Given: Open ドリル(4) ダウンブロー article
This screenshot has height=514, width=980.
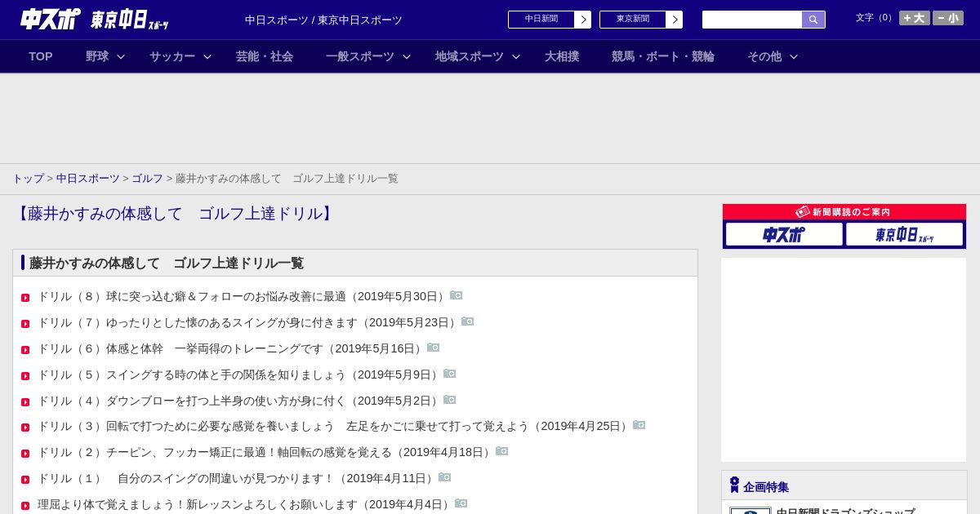Looking at the screenshot, I should coord(240,401).
